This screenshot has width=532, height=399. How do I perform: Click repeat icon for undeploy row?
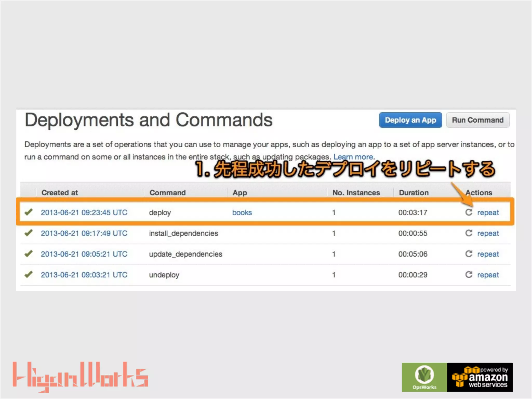coord(469,275)
